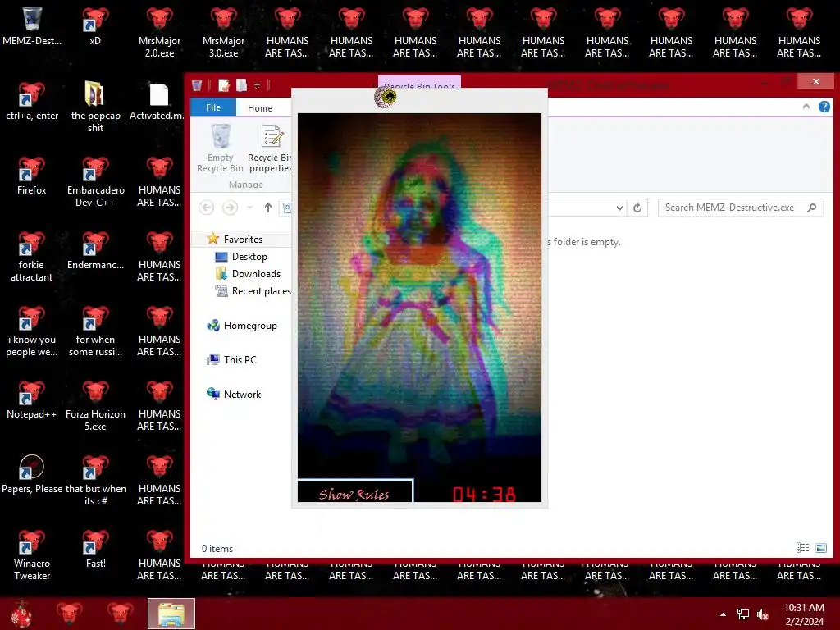Select Favorites in the navigation pane
Screen dimensions: 840x630
click(243, 239)
